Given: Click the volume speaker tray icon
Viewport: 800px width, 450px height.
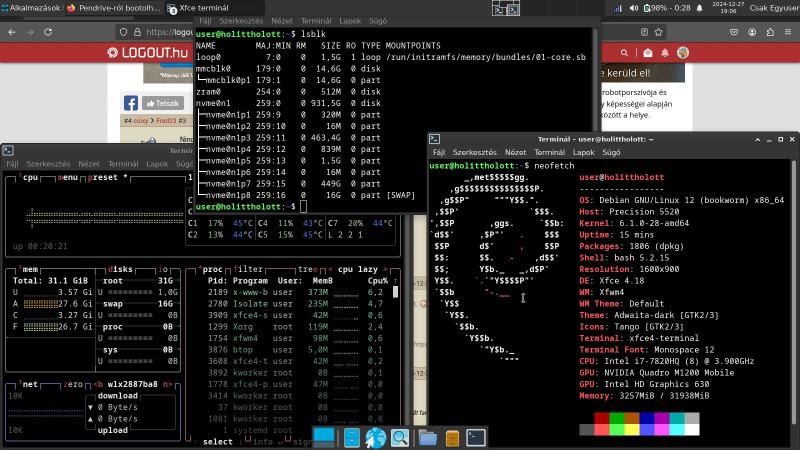Looking at the screenshot, I should tap(634, 8).
